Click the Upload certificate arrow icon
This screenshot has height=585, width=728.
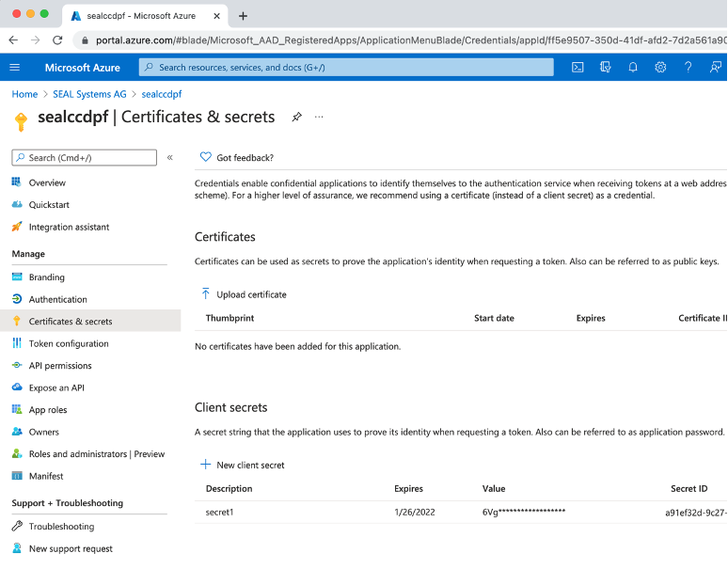pyautogui.click(x=206, y=293)
